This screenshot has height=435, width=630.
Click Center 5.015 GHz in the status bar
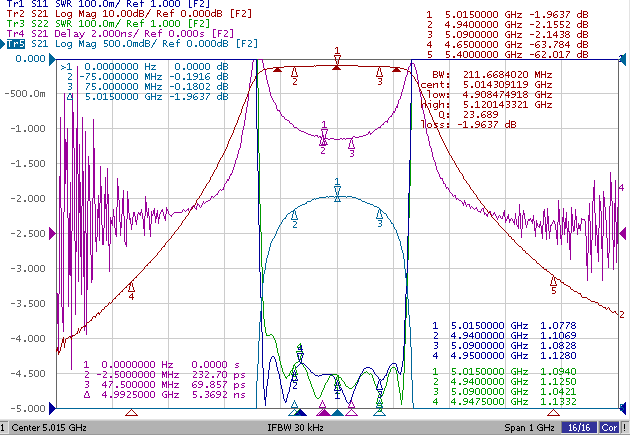tap(49, 428)
